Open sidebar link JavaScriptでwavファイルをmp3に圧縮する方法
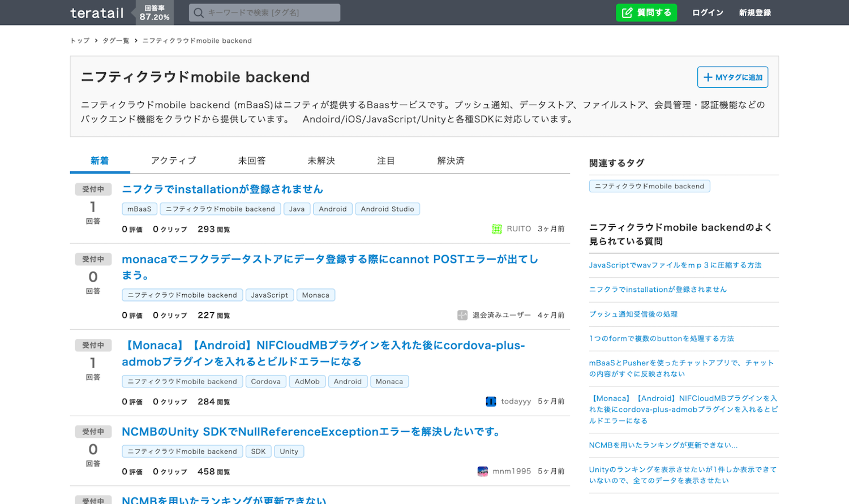Screen dimensions: 849x504 click(x=675, y=265)
